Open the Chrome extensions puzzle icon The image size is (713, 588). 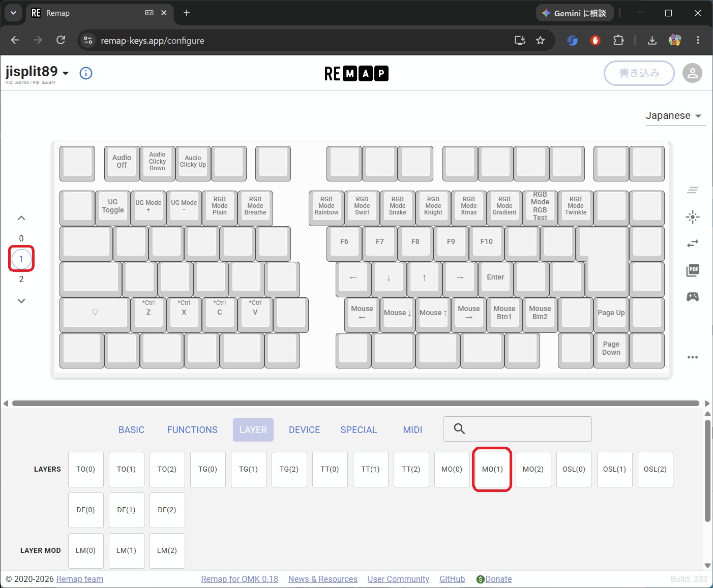click(618, 40)
